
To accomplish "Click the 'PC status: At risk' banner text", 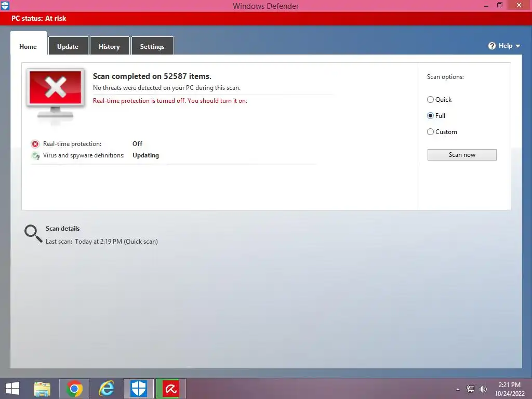I will coord(38,18).
